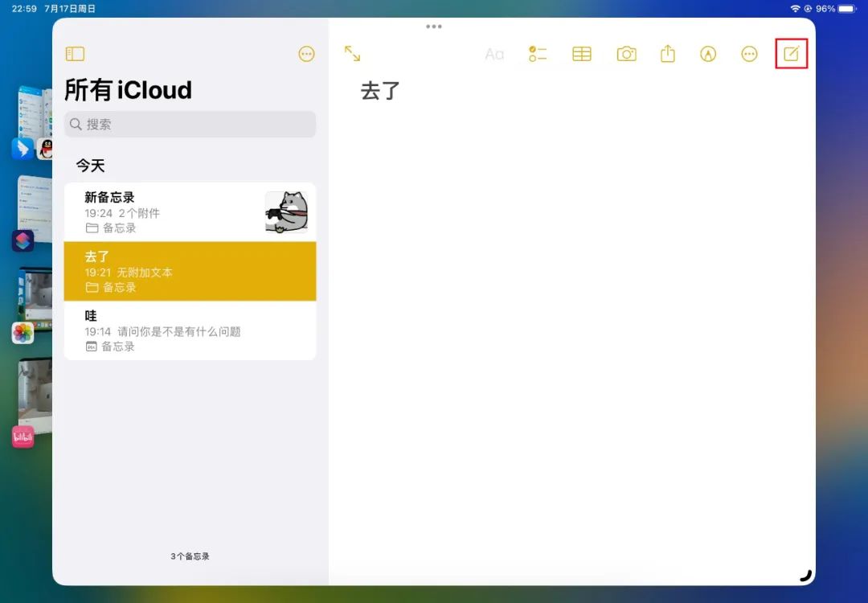Compose a new note

(792, 54)
